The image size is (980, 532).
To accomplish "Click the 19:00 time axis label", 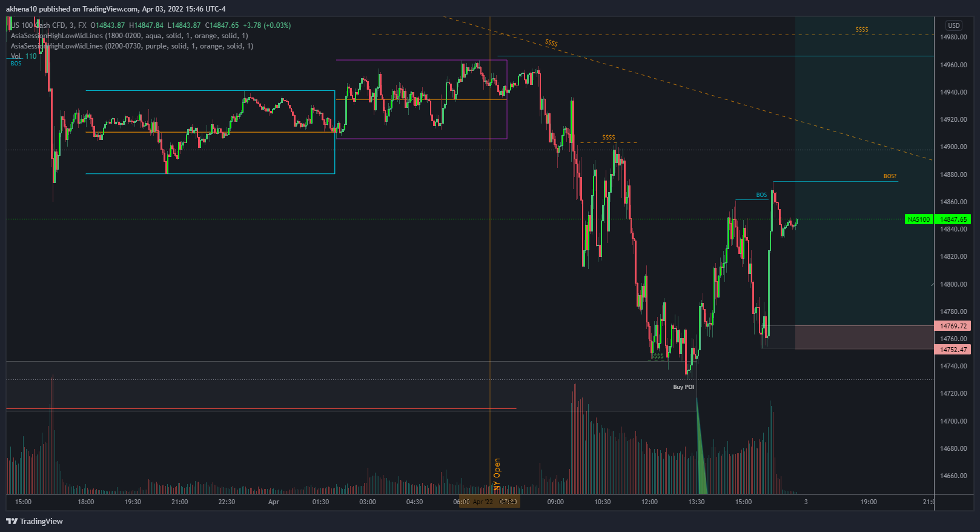I will pos(869,502).
